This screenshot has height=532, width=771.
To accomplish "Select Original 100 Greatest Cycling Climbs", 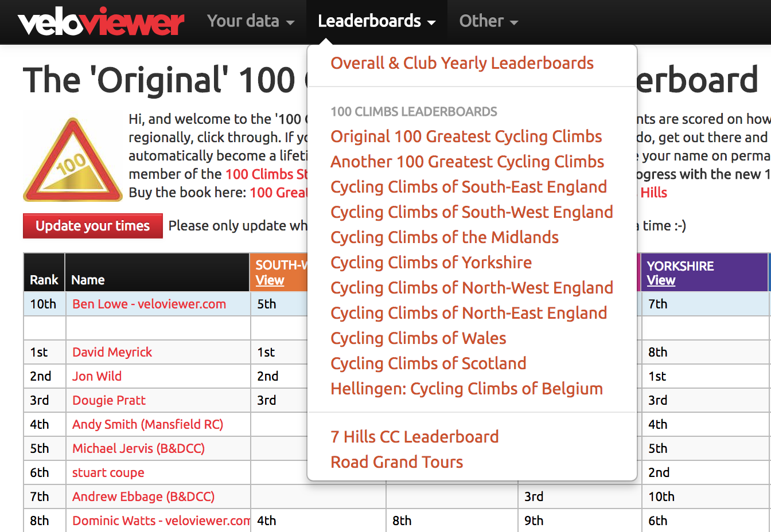I will (466, 136).
